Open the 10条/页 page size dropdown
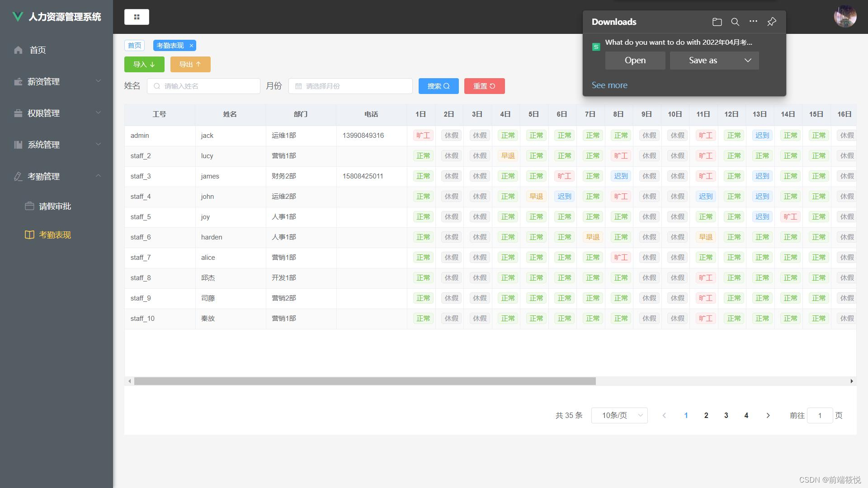Screen dimensions: 868x488 (619, 415)
